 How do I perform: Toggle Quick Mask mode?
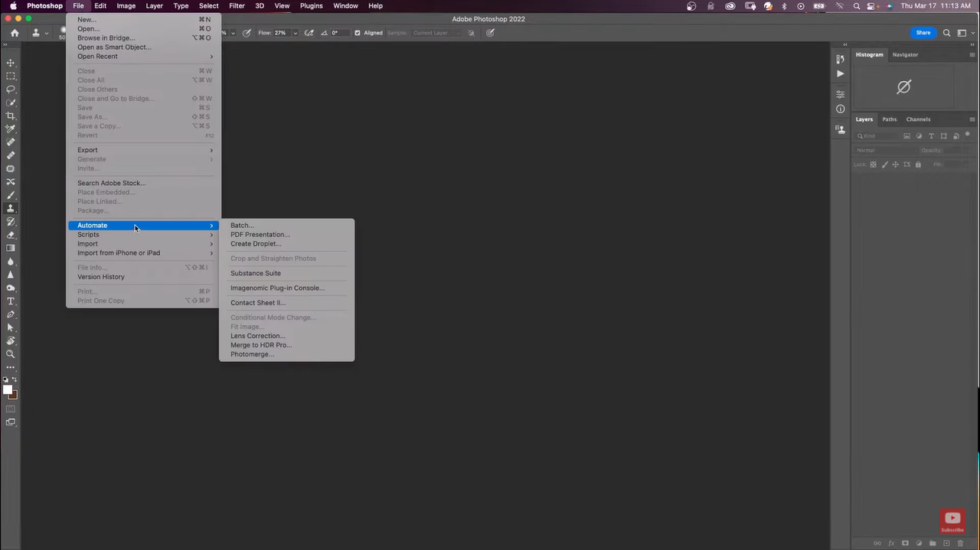tap(11, 409)
